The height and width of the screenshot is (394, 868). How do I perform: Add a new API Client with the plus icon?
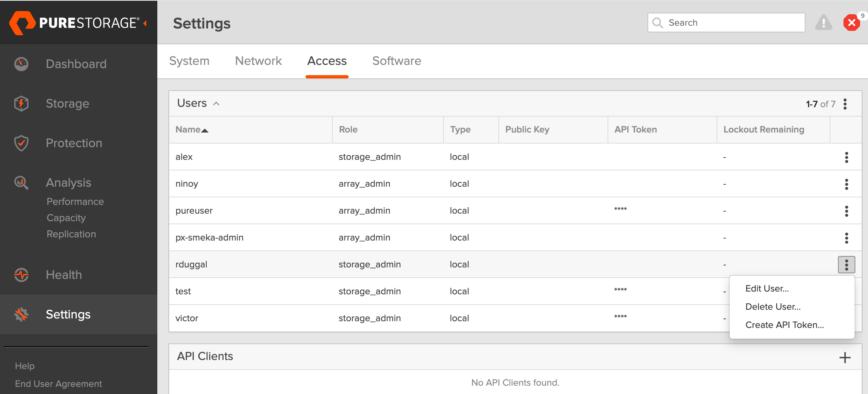845,357
